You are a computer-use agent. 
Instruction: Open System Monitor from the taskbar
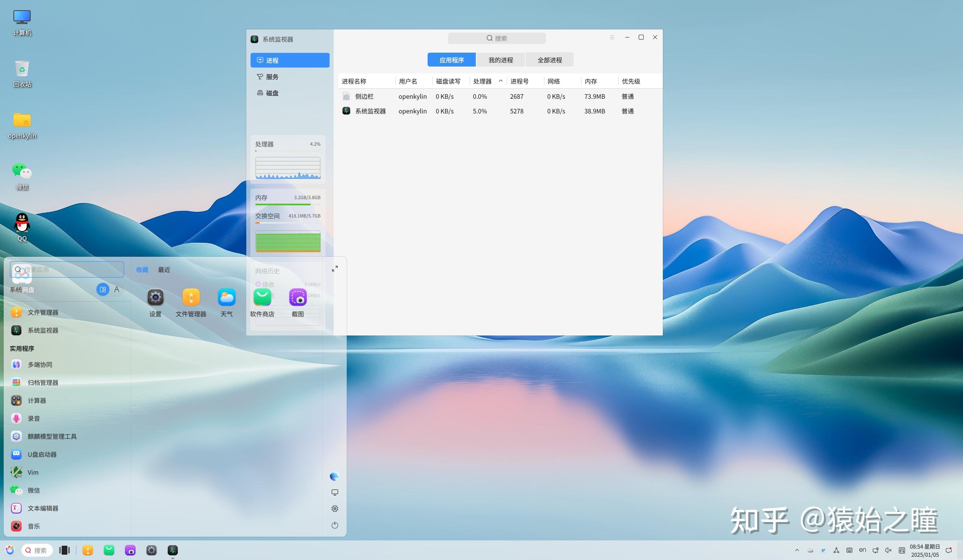click(172, 550)
